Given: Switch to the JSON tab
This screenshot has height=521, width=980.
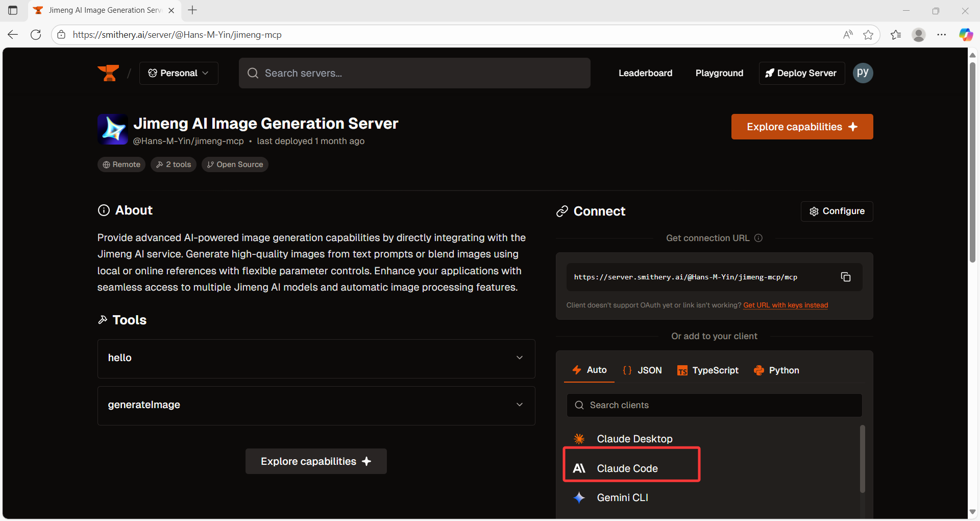Looking at the screenshot, I should 642,370.
